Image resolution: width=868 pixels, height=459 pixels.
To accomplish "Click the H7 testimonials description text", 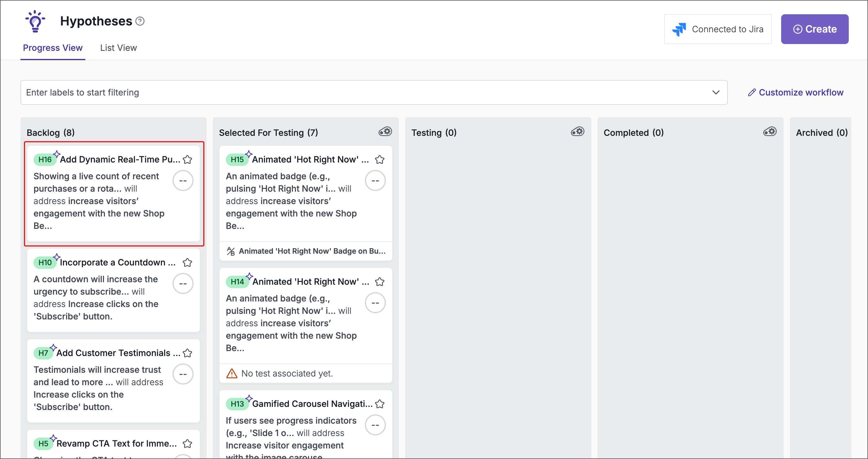I will coord(99,389).
